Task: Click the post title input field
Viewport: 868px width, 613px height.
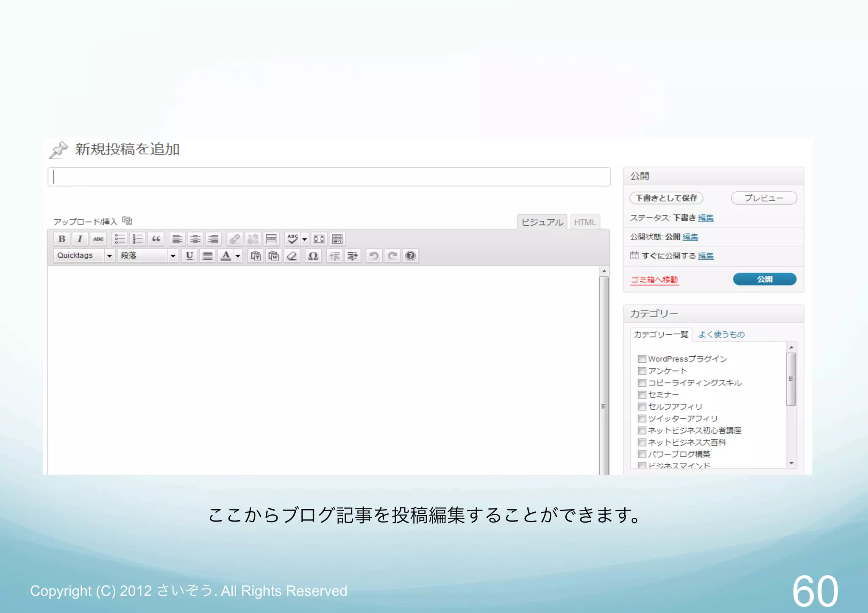Action: point(329,177)
